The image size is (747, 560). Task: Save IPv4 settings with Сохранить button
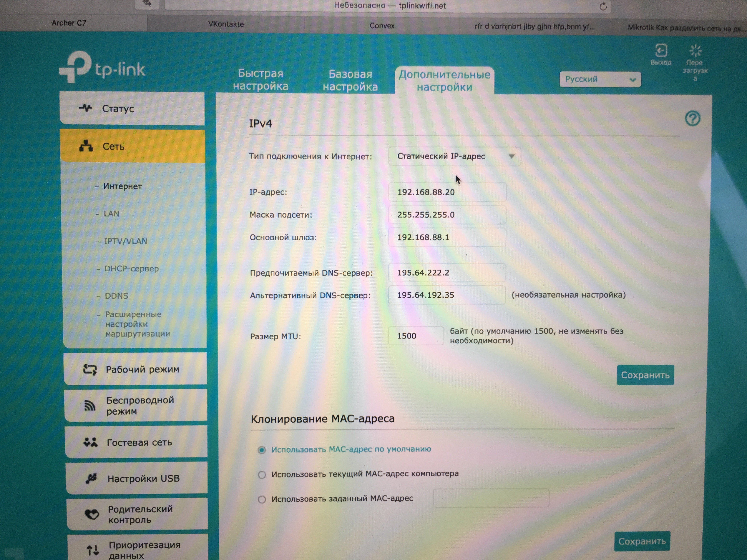click(645, 375)
